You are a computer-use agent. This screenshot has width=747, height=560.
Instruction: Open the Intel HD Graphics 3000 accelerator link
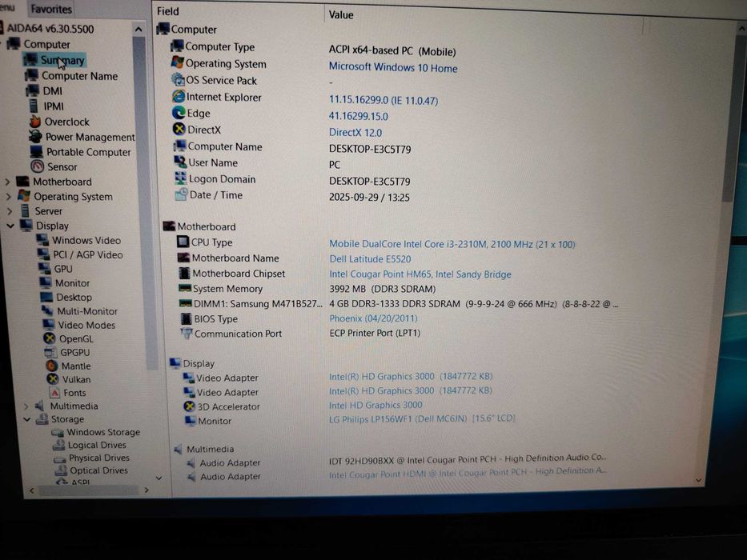tap(376, 405)
